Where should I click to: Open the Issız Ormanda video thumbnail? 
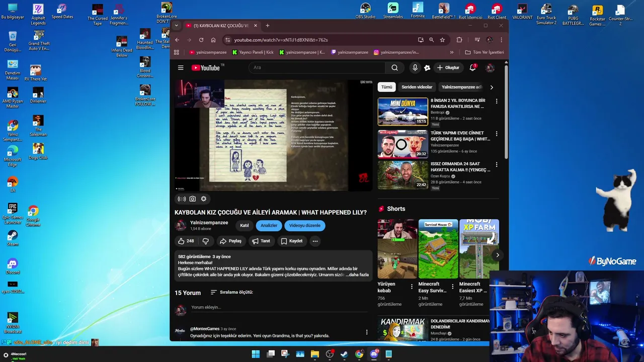(x=403, y=174)
